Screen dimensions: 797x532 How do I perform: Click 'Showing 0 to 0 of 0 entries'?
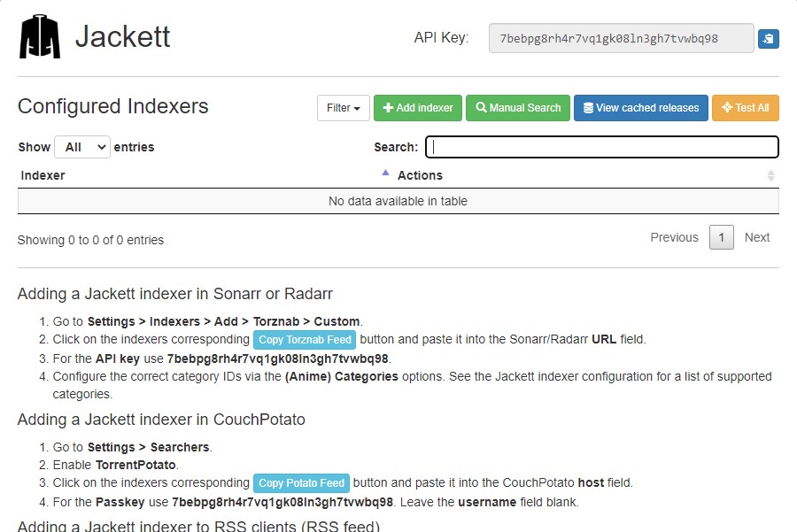click(x=90, y=240)
